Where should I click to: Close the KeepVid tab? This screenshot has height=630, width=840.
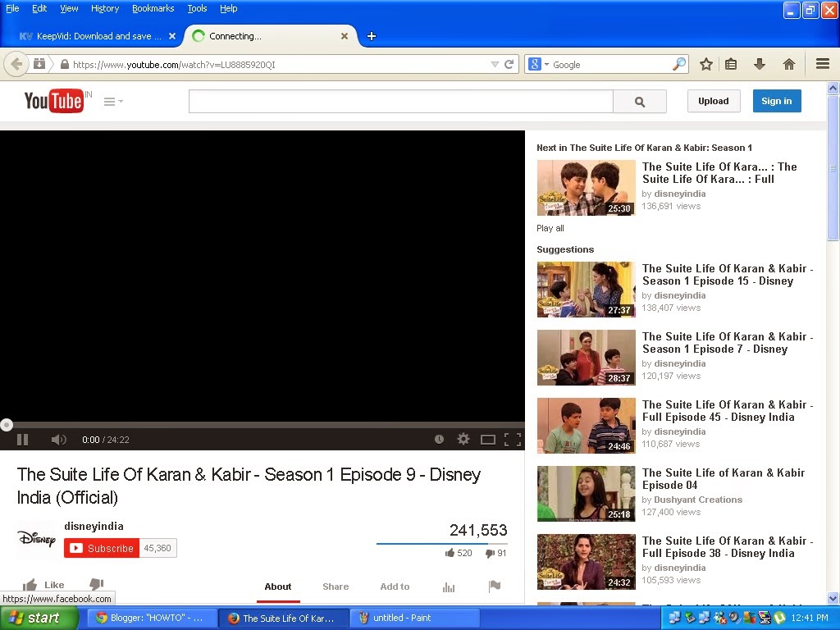pos(172,36)
